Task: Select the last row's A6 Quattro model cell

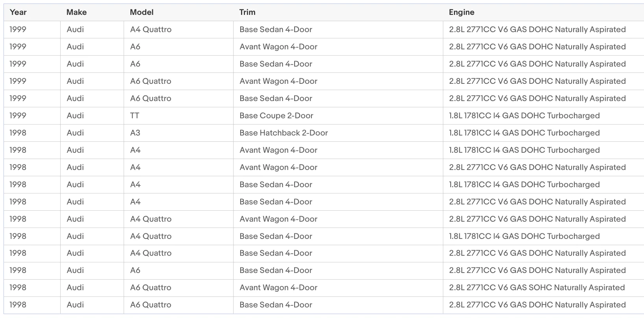Action: (x=178, y=305)
